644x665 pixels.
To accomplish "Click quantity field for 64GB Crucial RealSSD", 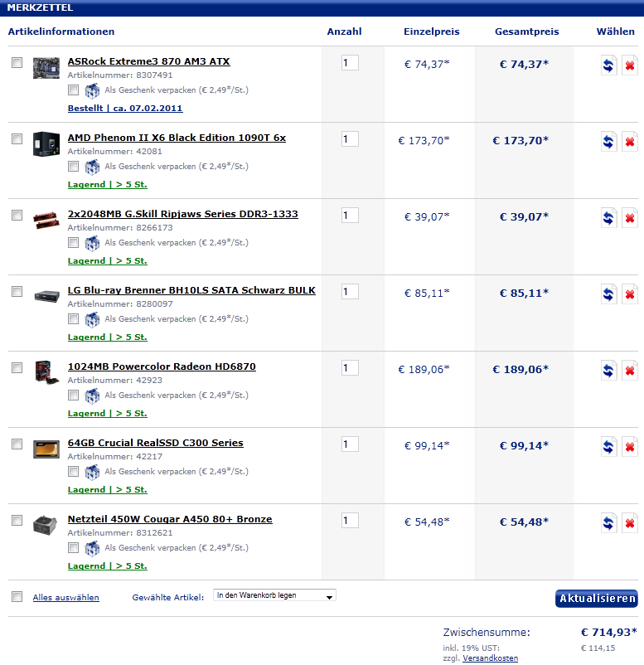I will (350, 444).
